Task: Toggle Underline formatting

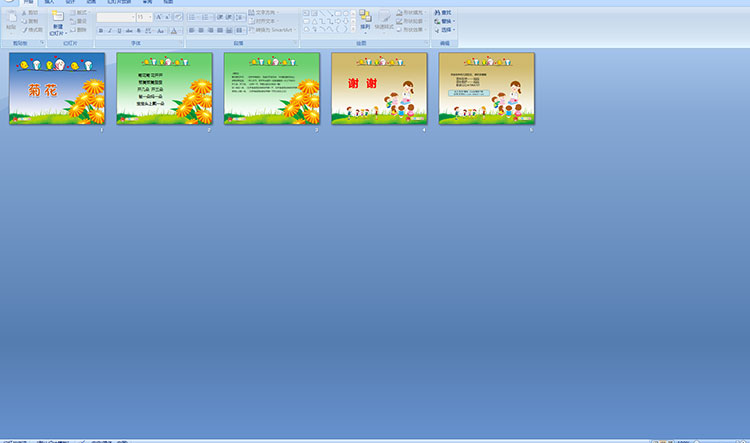Action: pos(119,31)
